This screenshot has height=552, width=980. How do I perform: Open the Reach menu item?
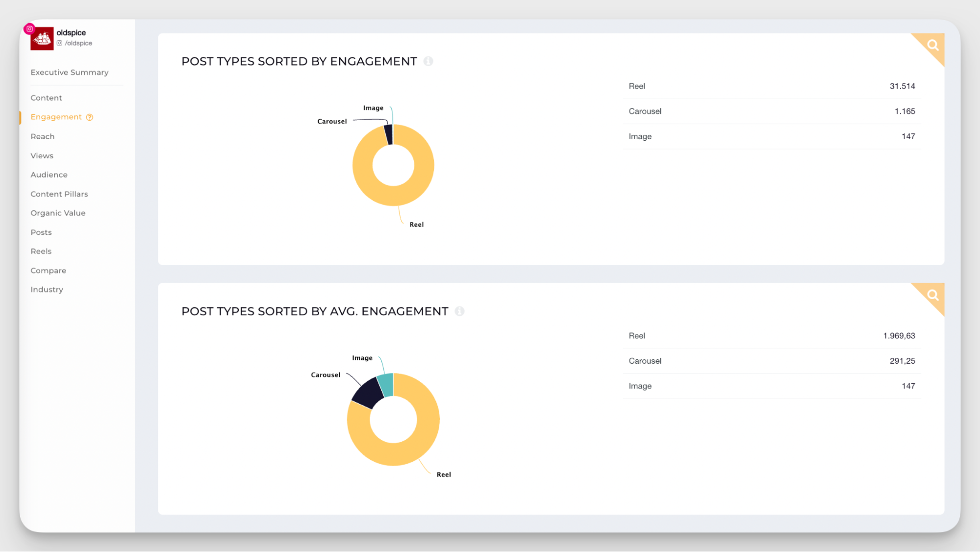42,136
